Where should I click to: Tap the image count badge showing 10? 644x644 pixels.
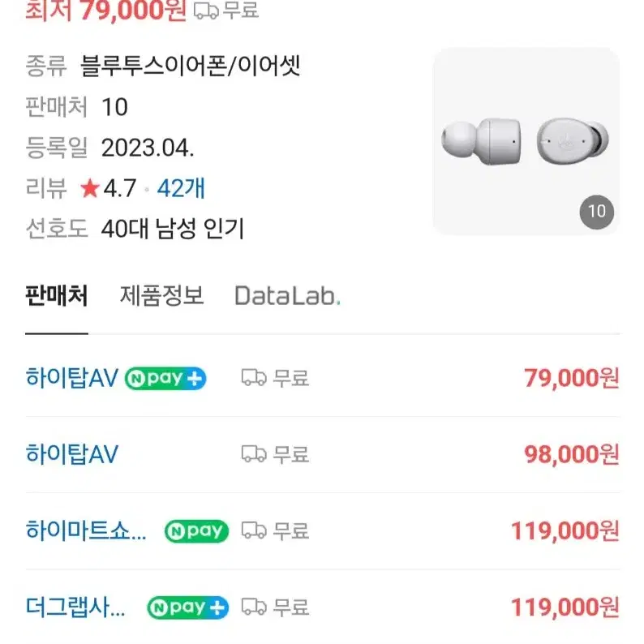(x=597, y=212)
